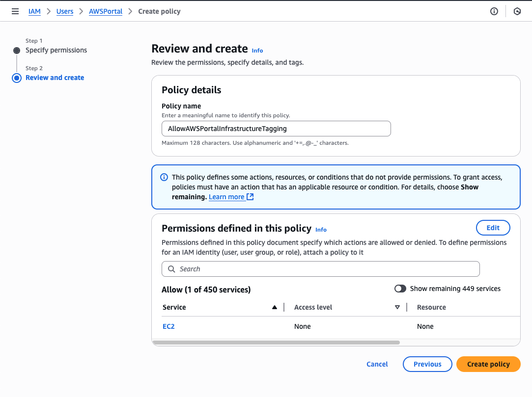Open the EC2 service link

(x=168, y=326)
